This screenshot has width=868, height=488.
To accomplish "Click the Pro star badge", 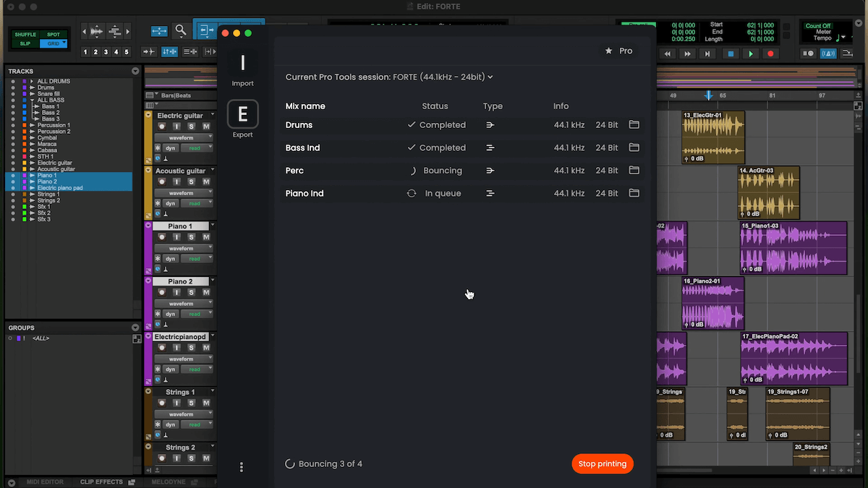I will [619, 51].
